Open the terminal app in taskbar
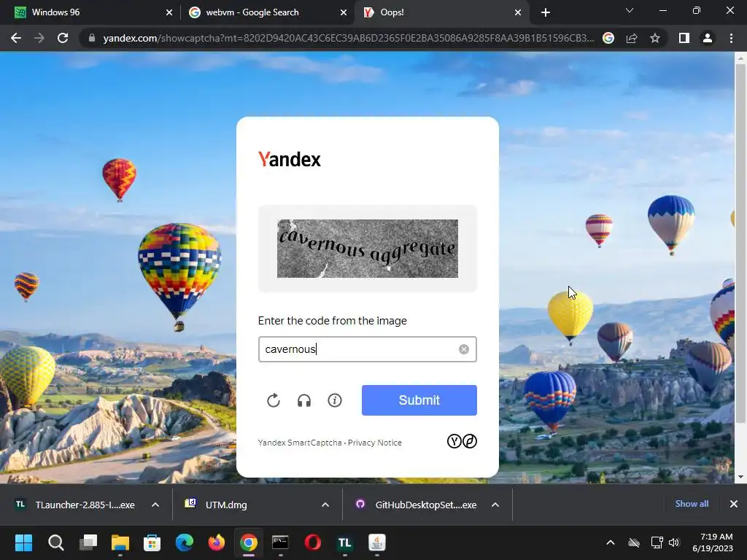 click(280, 542)
